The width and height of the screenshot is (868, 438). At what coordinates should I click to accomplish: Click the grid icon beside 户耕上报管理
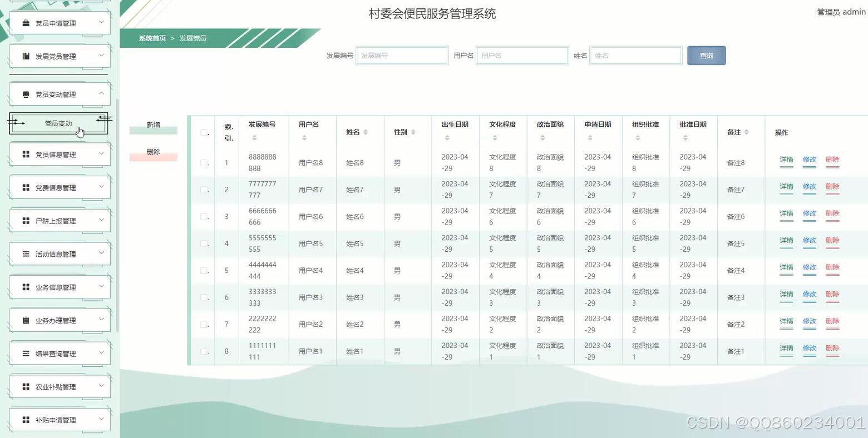26,221
